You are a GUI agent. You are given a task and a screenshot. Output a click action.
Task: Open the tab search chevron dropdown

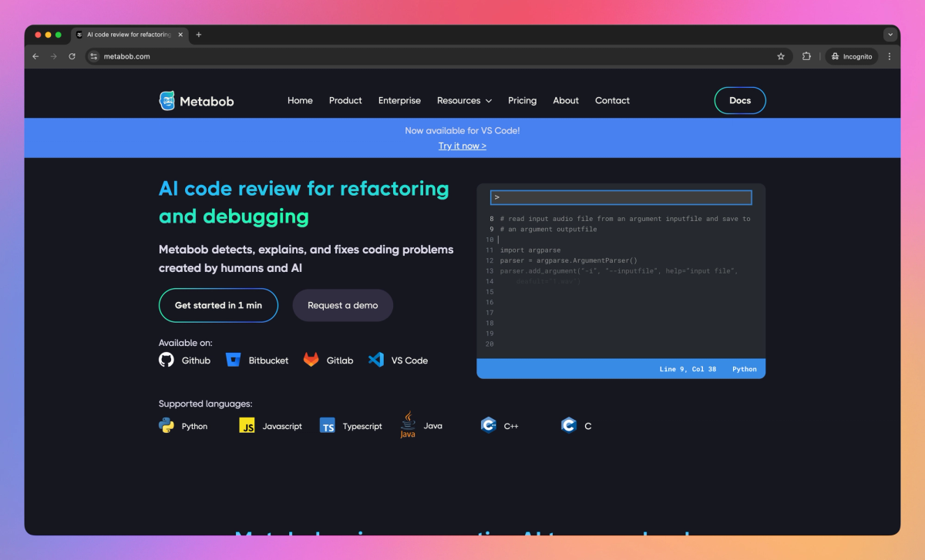(x=890, y=35)
